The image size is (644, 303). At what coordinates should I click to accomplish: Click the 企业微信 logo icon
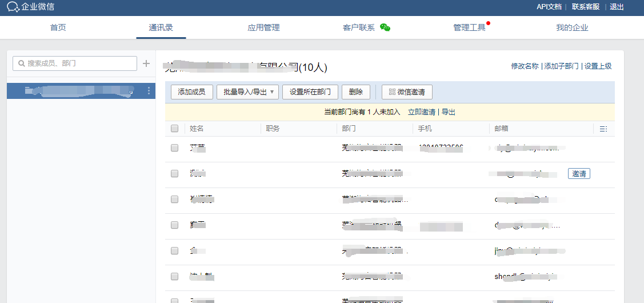13,7
